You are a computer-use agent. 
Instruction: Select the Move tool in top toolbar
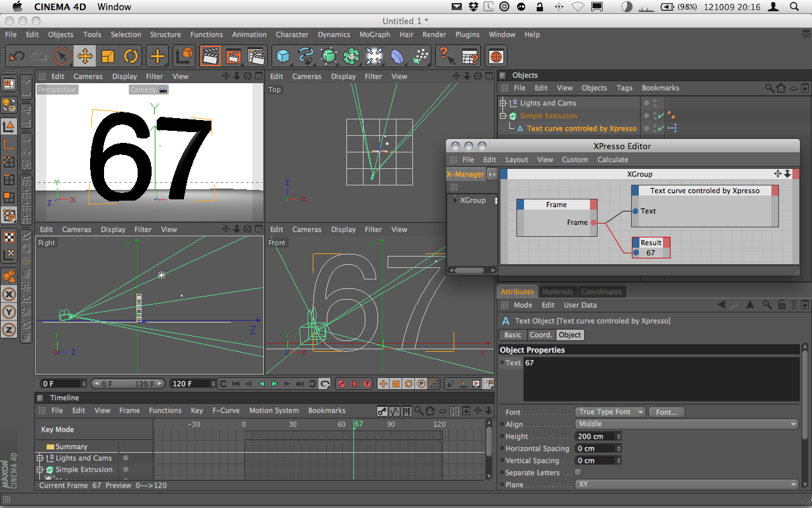[x=85, y=56]
